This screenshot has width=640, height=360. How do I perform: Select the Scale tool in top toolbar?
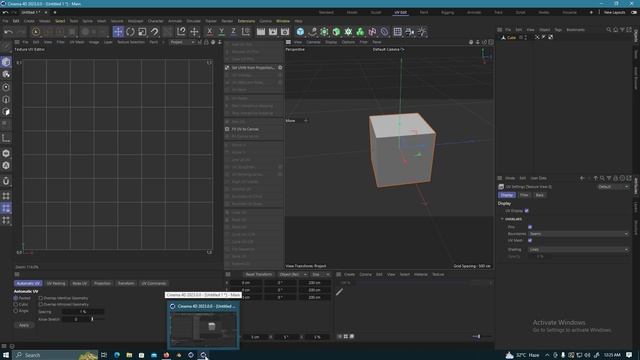[142, 31]
